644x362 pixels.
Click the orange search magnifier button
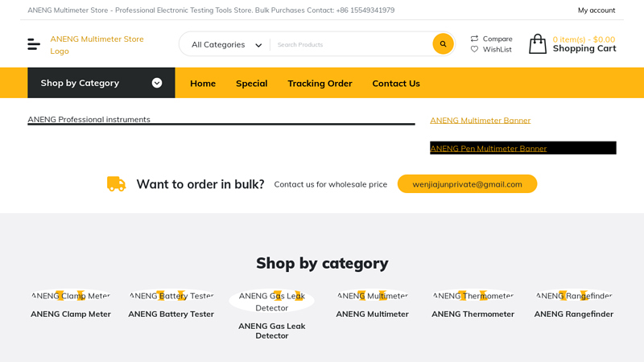click(x=443, y=44)
